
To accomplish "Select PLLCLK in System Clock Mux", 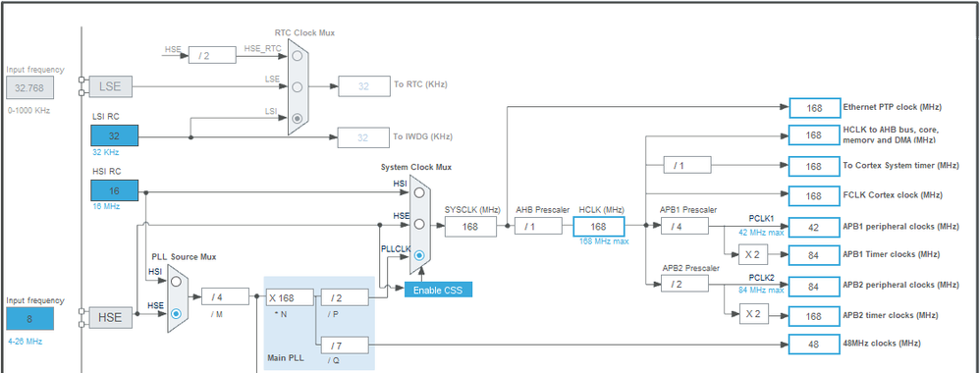I will coord(419,255).
